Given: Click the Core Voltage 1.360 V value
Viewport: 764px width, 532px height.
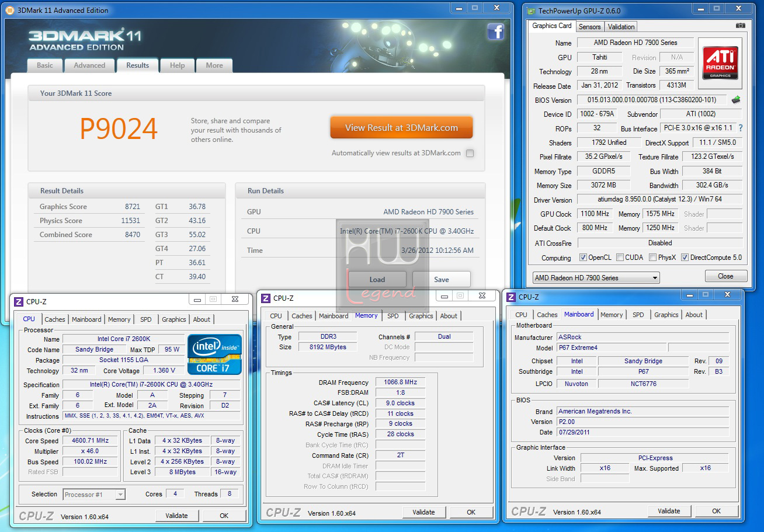Looking at the screenshot, I should coord(164,371).
